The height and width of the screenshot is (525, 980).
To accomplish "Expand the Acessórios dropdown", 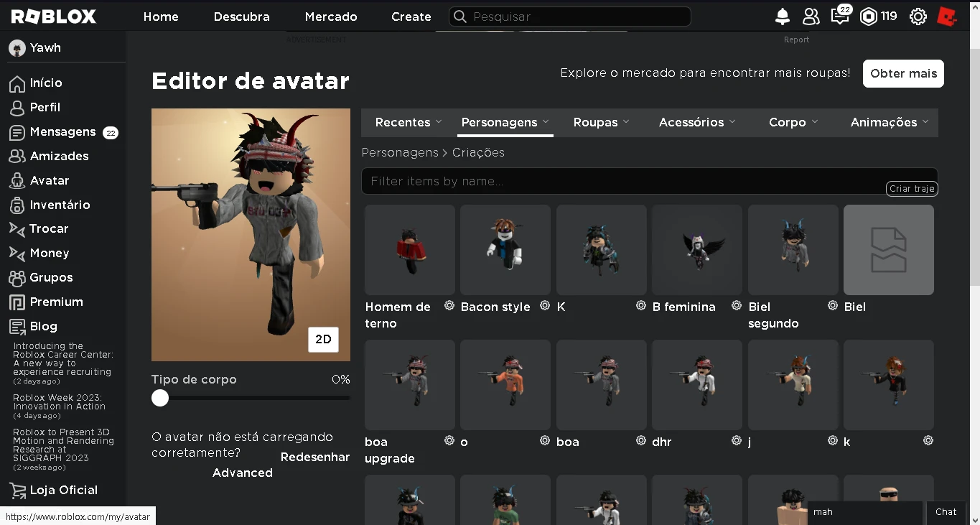I will 697,122.
